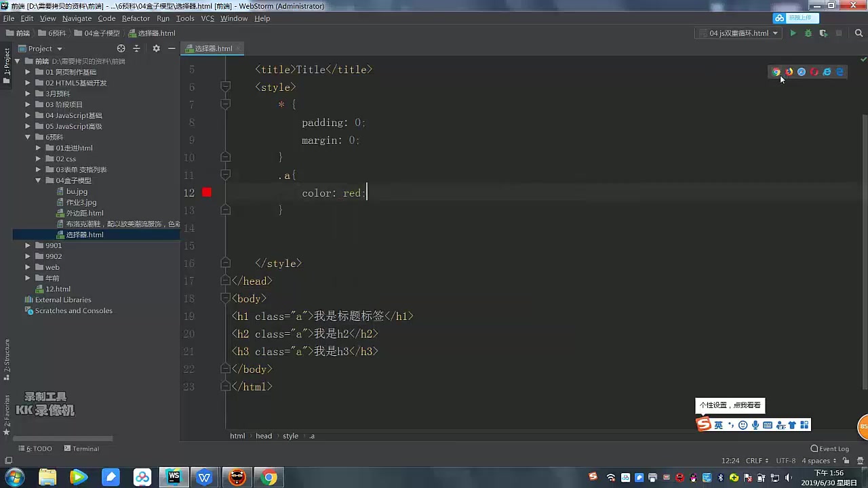Viewport: 868px width, 488px height.
Task: Toggle Sogou punctuation mode
Action: pos(730,425)
